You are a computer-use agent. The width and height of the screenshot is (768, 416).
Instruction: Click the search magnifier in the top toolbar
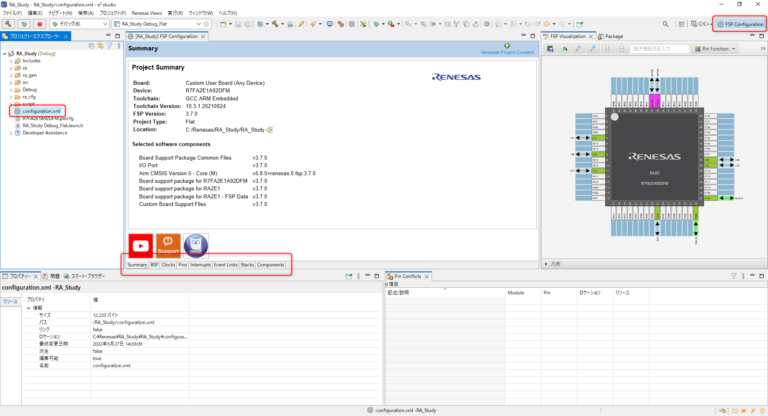pyautogui.click(x=665, y=24)
